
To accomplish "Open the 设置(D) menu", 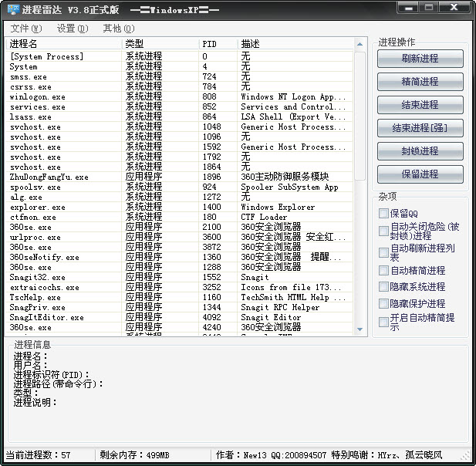I will pyautogui.click(x=73, y=29).
